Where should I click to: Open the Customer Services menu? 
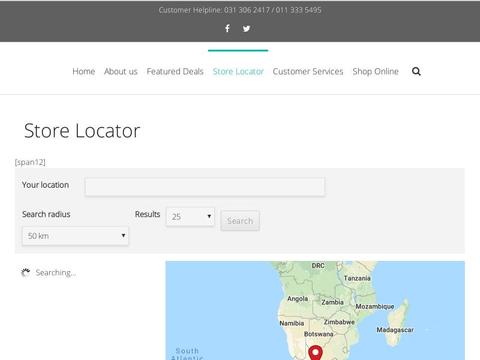[x=308, y=71]
